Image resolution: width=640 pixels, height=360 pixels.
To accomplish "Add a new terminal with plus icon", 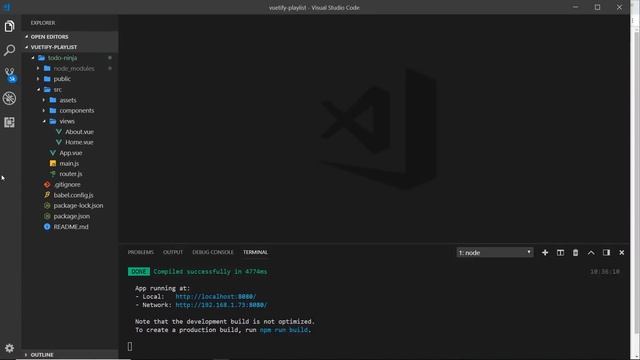I will tap(545, 253).
